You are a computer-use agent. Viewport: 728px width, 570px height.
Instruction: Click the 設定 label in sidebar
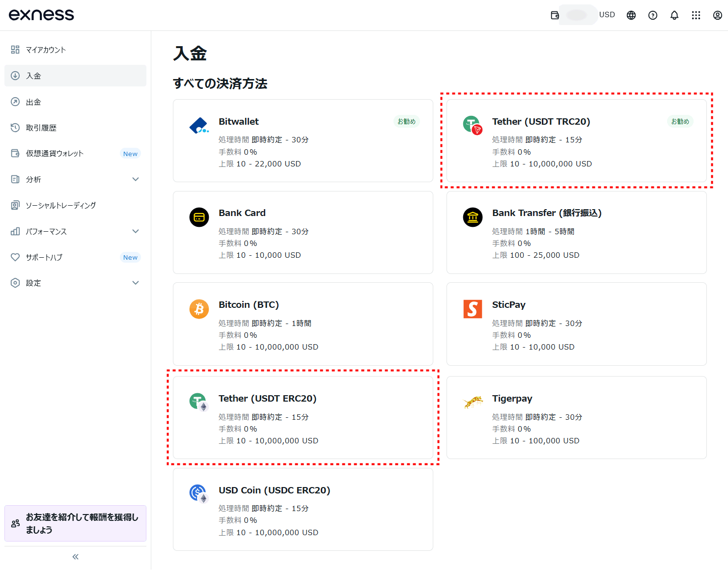33,283
